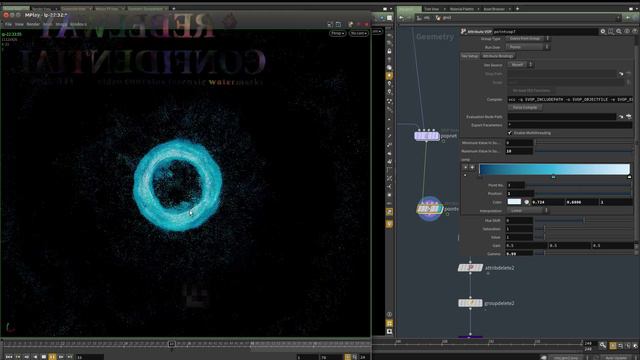
Task: Click the Saturation slider
Action: [584, 229]
